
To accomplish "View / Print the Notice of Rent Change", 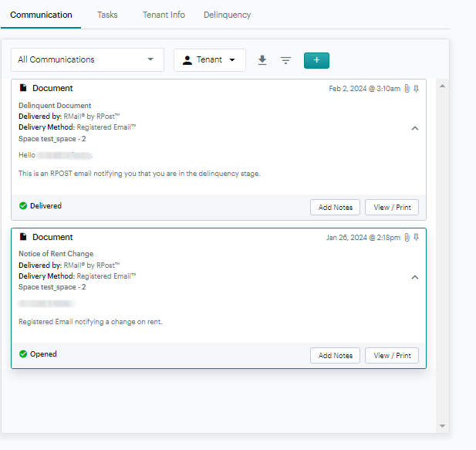I will 392,356.
